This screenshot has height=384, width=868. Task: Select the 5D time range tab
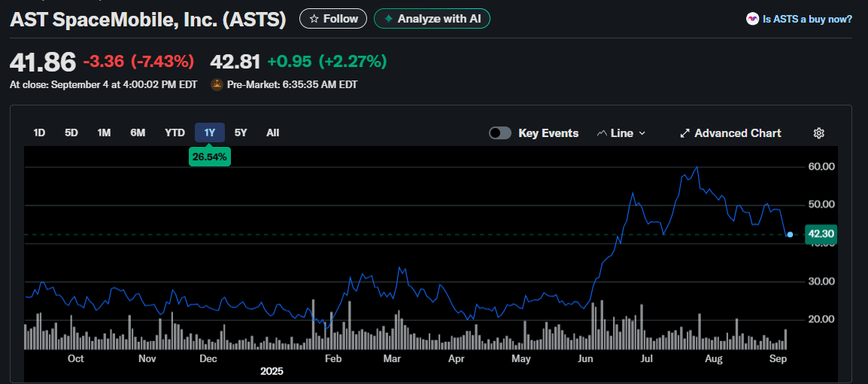point(71,133)
